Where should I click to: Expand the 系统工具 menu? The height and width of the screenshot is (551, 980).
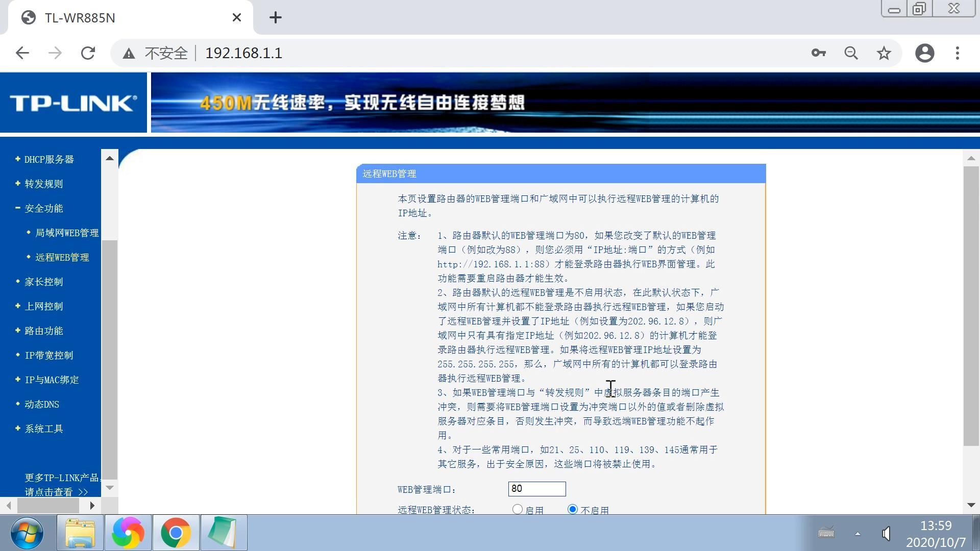pyautogui.click(x=44, y=429)
